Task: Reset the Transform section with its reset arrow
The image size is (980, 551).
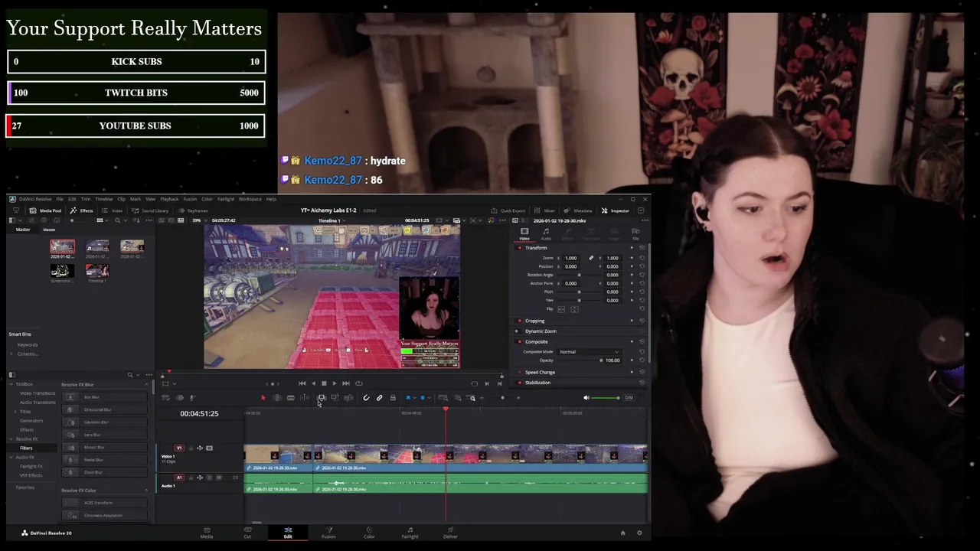Action: [x=642, y=248]
